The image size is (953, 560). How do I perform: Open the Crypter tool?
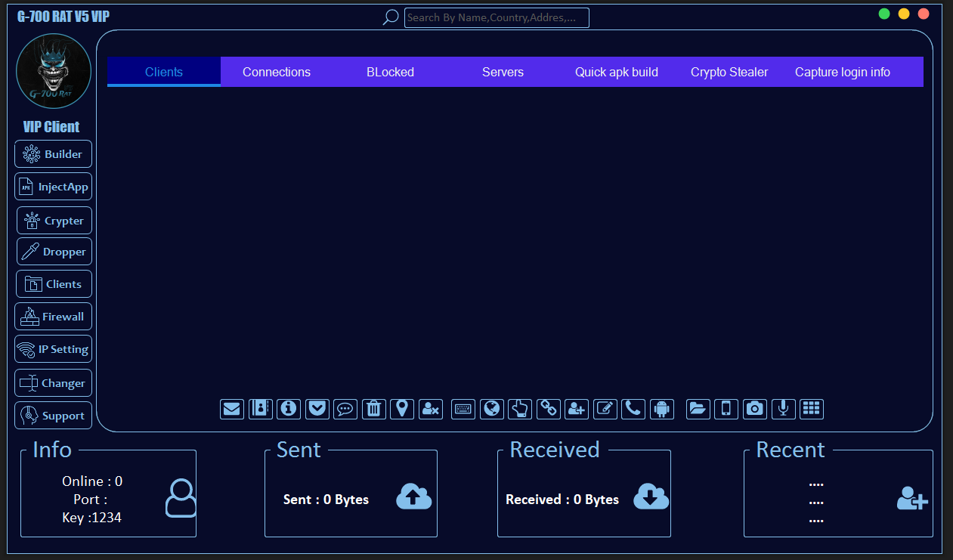[x=54, y=220]
